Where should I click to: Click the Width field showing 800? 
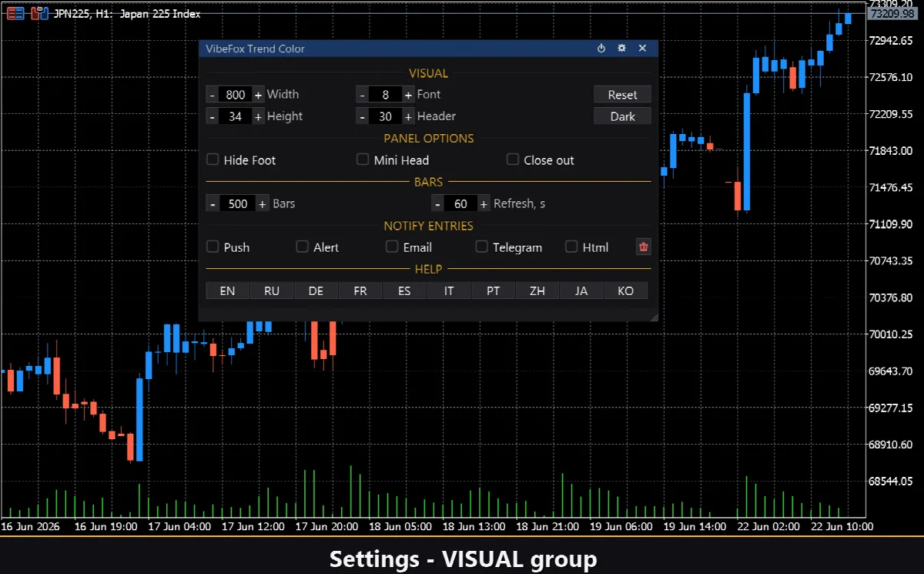click(x=236, y=95)
